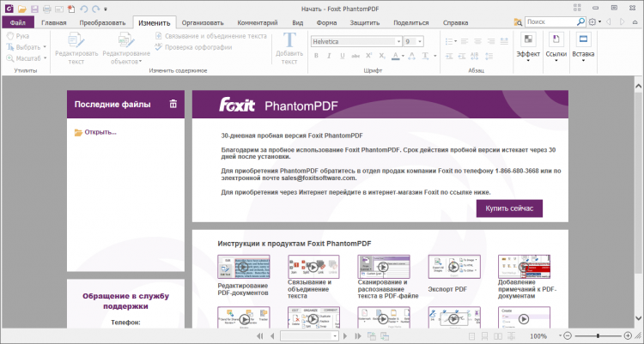The width and height of the screenshot is (644, 344).
Task: Run Проверка орфографии spell check
Action: 193,47
